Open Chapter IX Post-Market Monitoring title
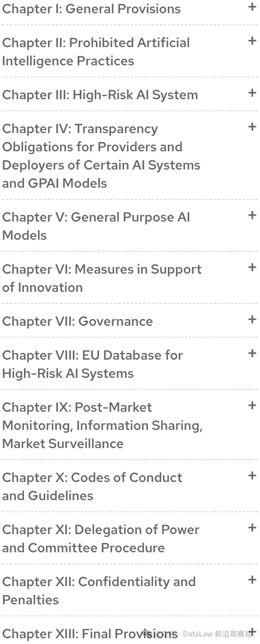 coord(102,425)
